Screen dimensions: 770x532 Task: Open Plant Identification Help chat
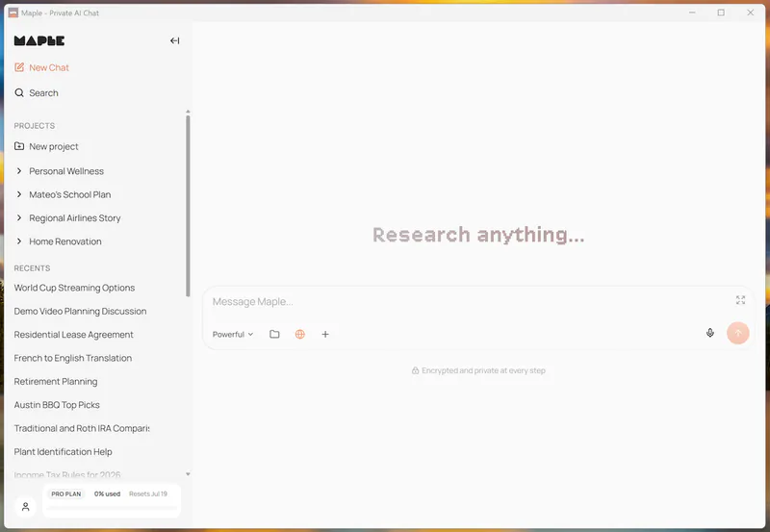point(63,452)
